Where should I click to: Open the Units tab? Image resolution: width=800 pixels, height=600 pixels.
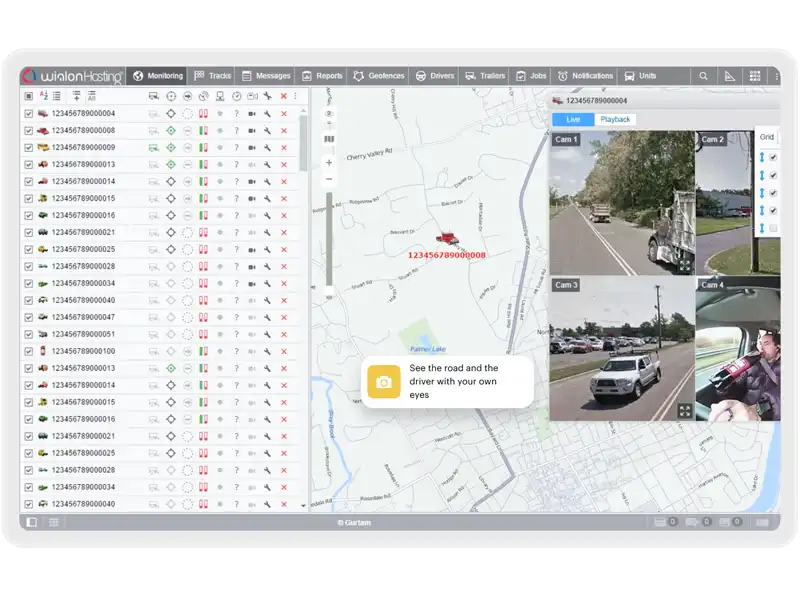pos(640,76)
